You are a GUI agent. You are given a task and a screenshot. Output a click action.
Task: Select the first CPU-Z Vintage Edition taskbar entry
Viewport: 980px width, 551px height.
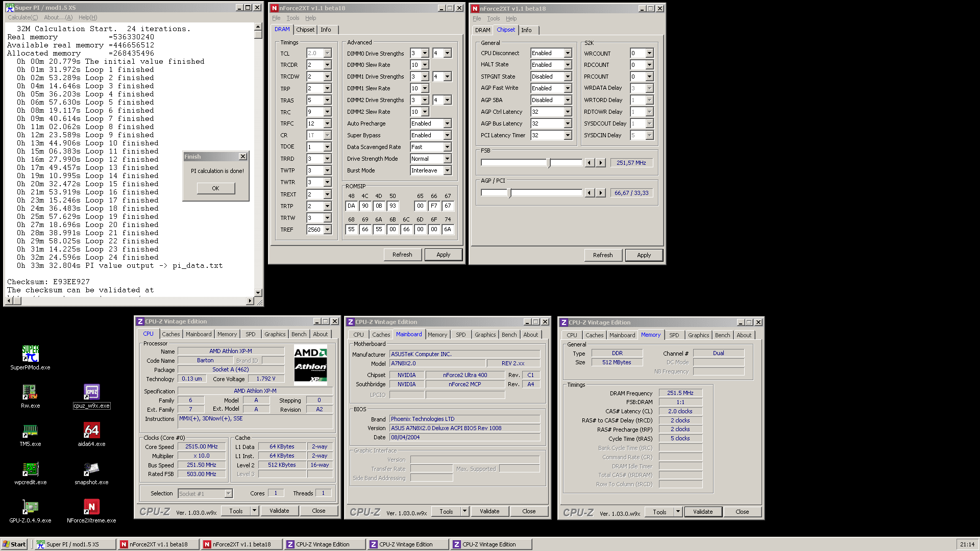(x=325, y=544)
